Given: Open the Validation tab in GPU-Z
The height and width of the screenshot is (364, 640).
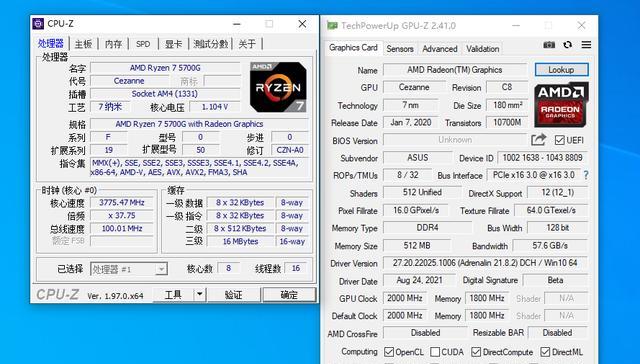Looking at the screenshot, I should pos(483,49).
